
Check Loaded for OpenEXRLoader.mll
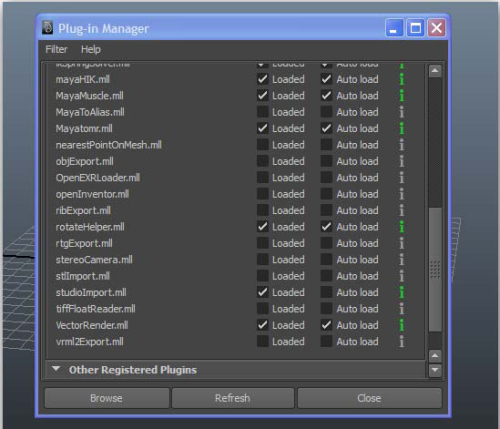coord(263,177)
